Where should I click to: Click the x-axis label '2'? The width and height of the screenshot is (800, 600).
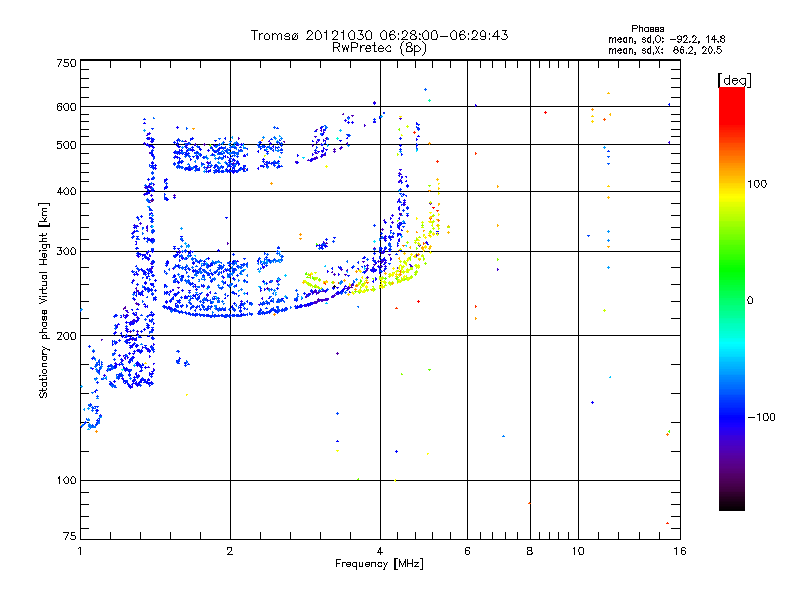[230, 551]
